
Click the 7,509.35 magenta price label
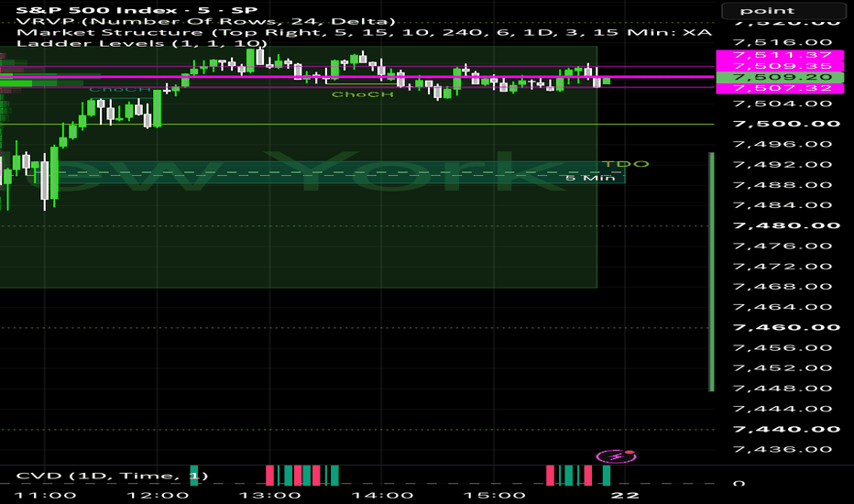[x=780, y=66]
